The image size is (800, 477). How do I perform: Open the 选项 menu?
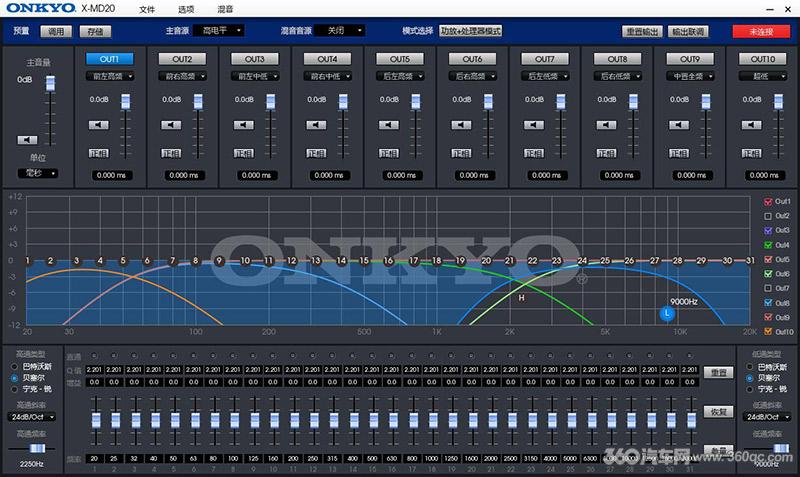pos(186,9)
